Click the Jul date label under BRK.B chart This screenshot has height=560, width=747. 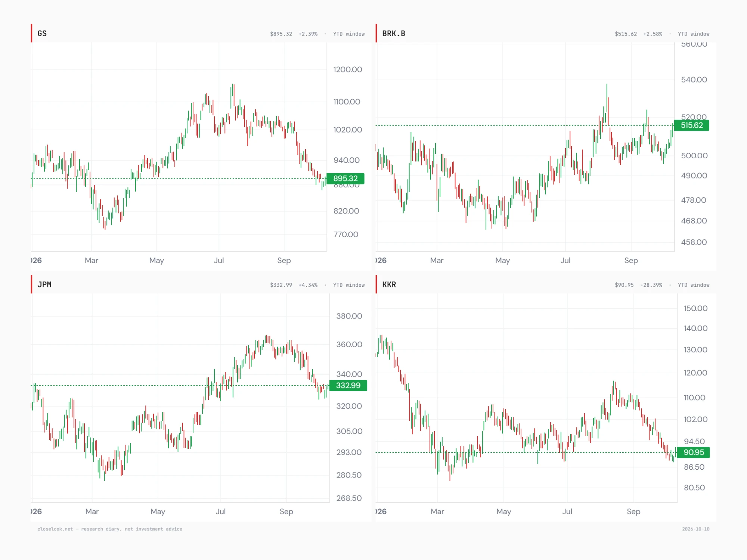coord(565,261)
